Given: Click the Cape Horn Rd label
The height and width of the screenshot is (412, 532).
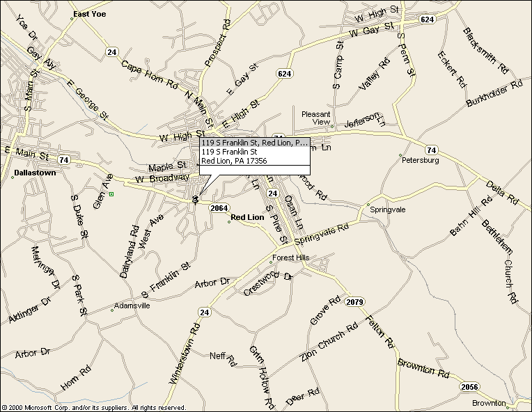Looking at the screenshot, I should (x=150, y=74).
